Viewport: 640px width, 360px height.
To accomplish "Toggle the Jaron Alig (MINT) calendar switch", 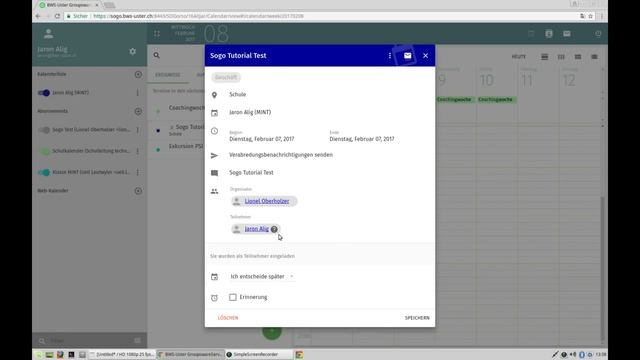I will pyautogui.click(x=44, y=93).
